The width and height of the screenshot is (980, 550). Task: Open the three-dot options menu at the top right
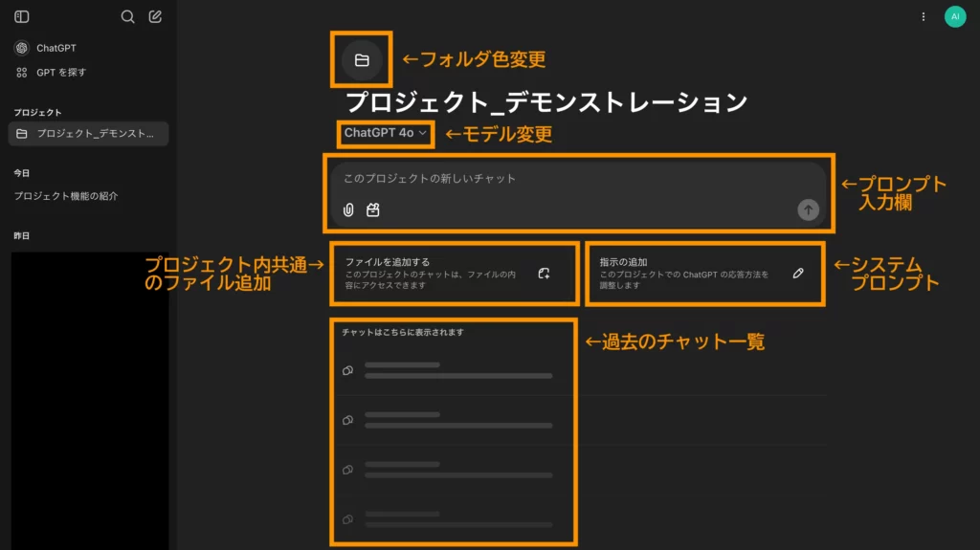[923, 16]
